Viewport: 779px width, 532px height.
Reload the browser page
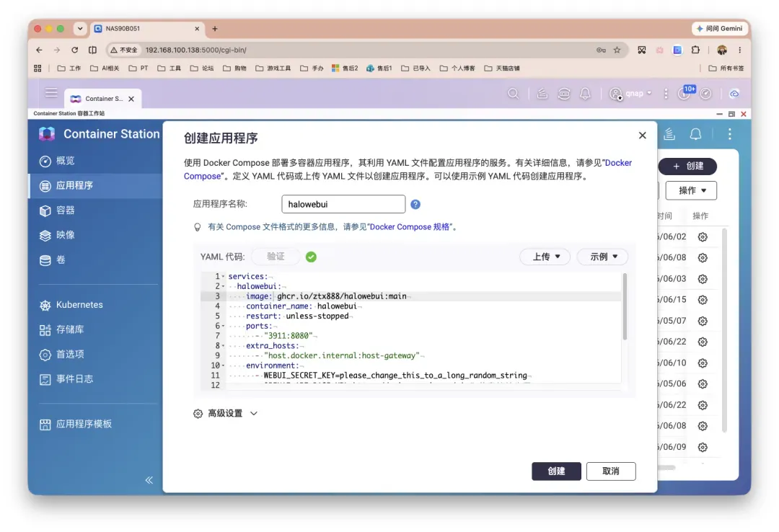pos(74,50)
